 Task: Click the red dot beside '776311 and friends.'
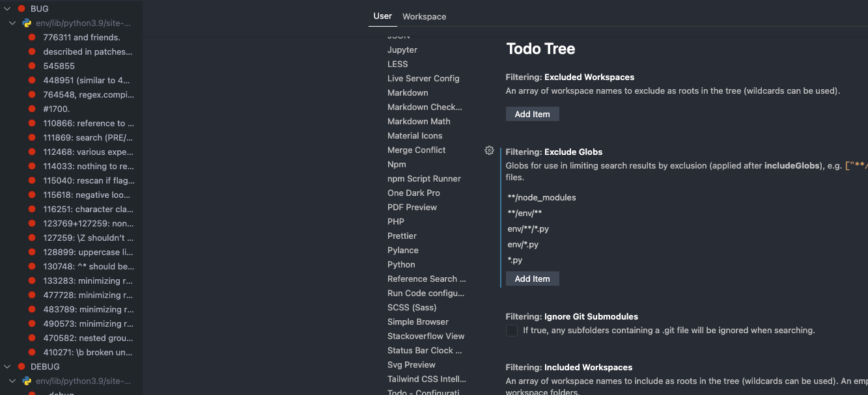[x=31, y=37]
